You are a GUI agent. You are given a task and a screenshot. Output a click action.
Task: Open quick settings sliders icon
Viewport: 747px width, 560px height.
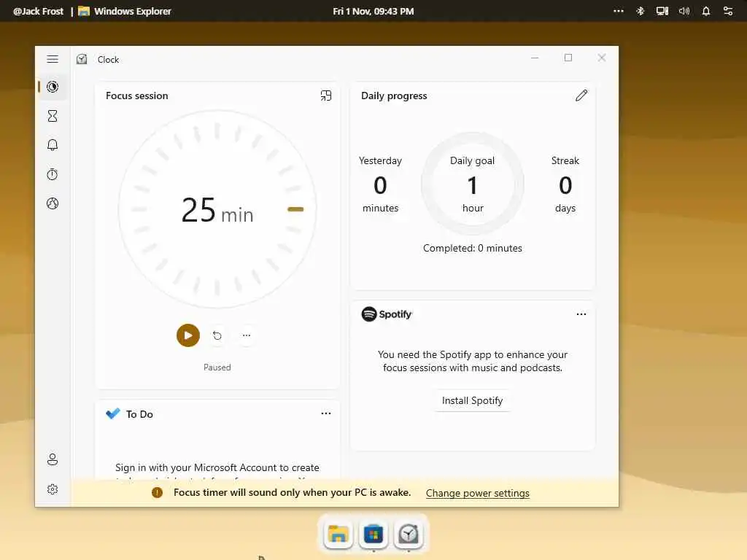[728, 11]
